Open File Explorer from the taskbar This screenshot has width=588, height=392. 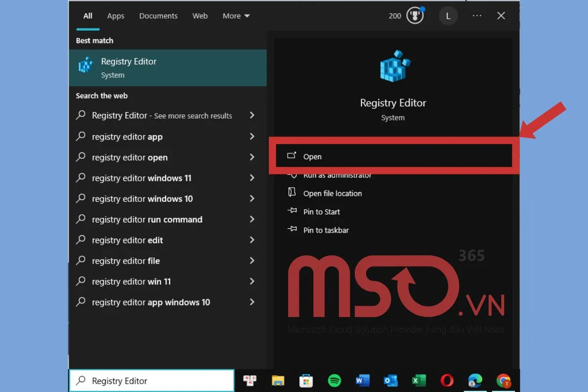tap(278, 381)
